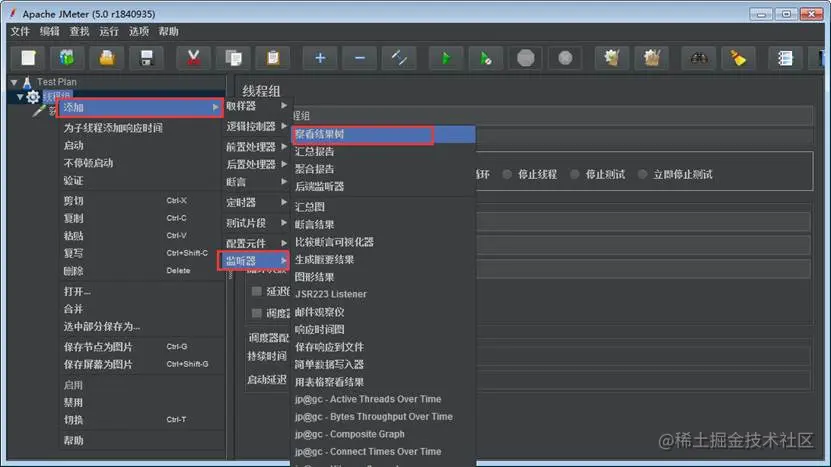The width and height of the screenshot is (831, 467).
Task: Select 停止测试 radio button
Action: 574,174
